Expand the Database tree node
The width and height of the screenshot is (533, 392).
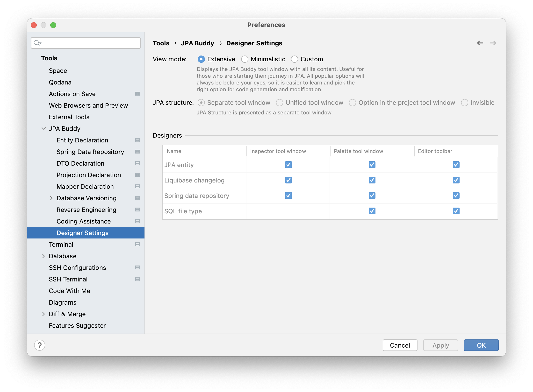[x=44, y=256]
